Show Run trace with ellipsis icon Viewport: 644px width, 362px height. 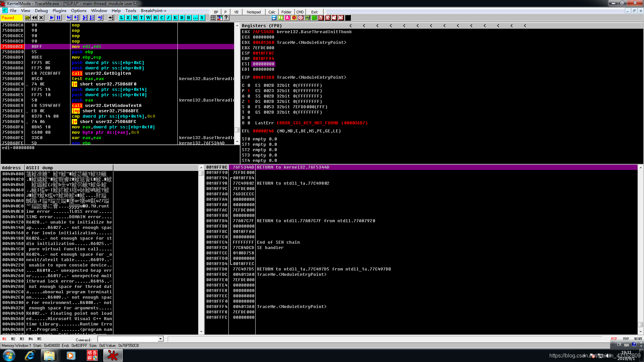(x=195, y=18)
